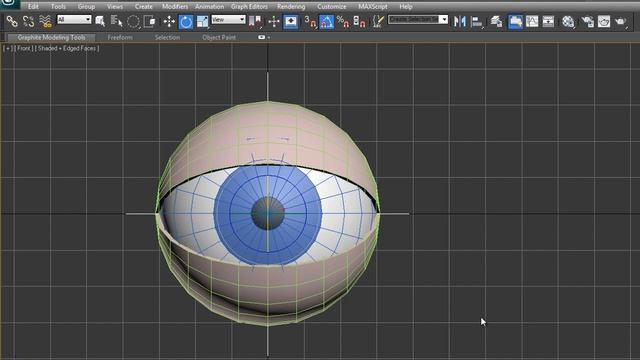Image resolution: width=640 pixels, height=360 pixels.
Task: Open the Material Editor
Action: point(568,21)
